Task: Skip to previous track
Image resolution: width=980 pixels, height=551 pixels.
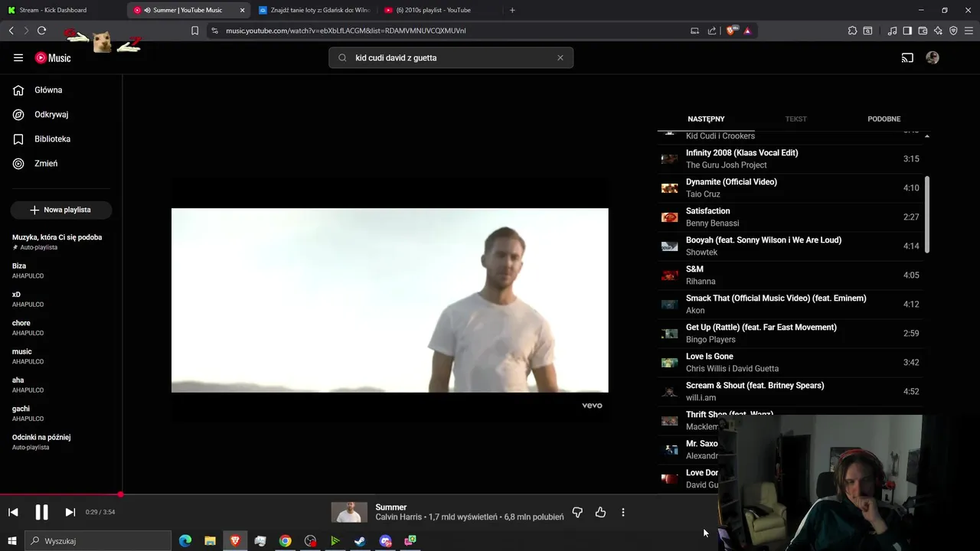Action: [x=13, y=512]
